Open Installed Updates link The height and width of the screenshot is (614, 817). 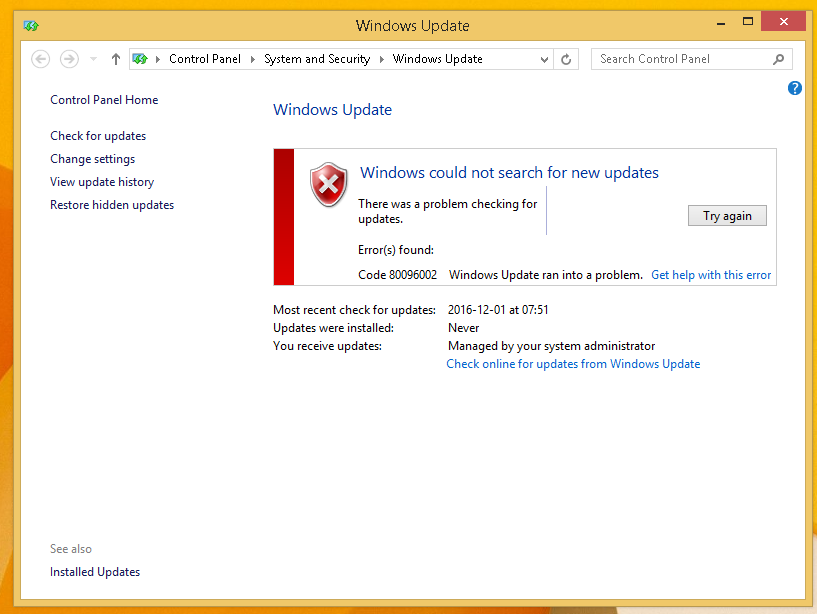click(x=95, y=572)
